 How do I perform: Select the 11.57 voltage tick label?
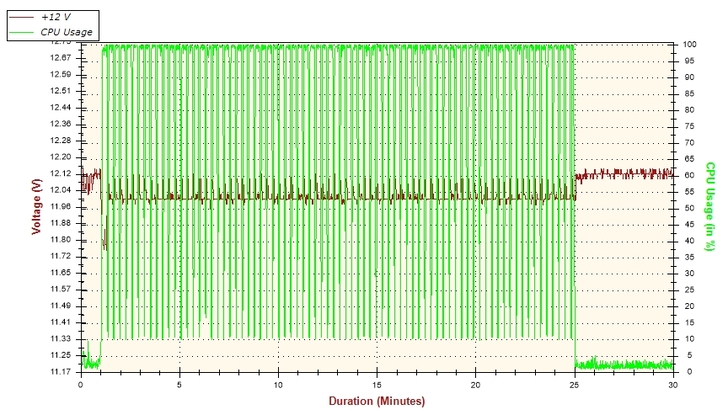pos(60,289)
